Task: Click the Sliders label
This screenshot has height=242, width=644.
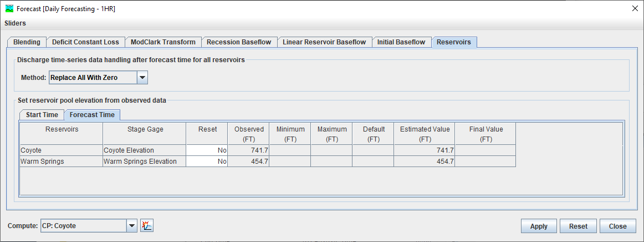Action: coord(15,23)
